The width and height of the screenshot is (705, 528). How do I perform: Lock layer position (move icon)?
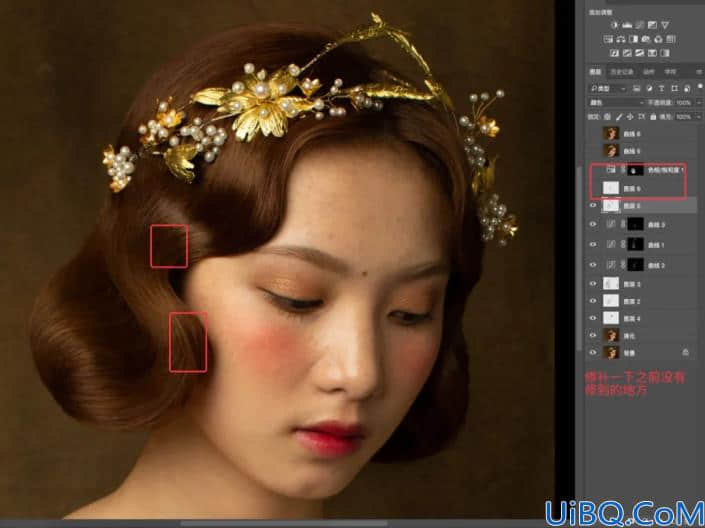(x=630, y=116)
